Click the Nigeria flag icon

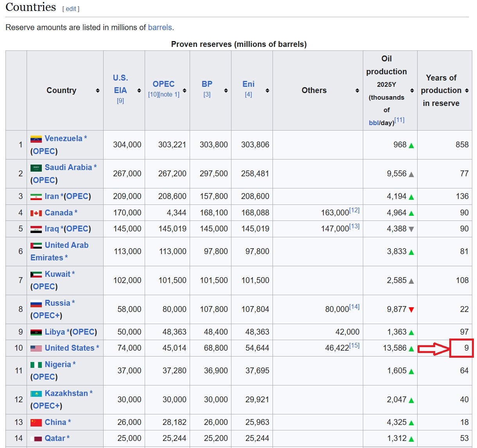[x=36, y=365]
